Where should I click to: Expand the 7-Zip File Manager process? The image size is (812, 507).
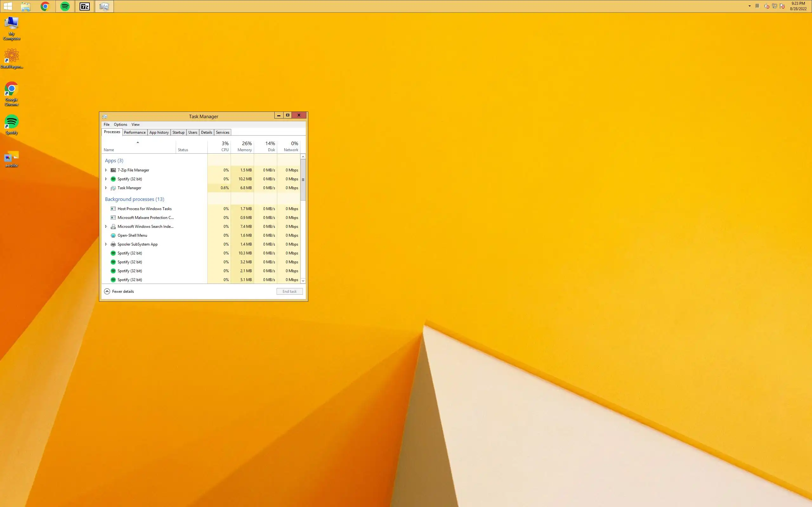[x=106, y=170]
